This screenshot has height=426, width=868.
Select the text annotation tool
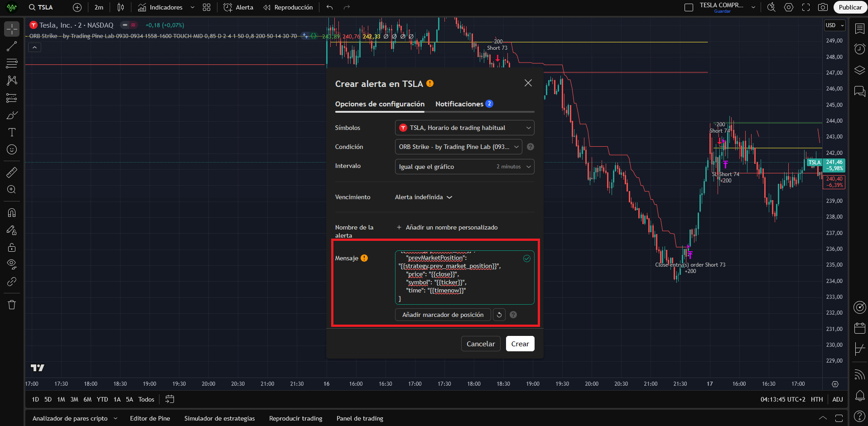(x=11, y=132)
